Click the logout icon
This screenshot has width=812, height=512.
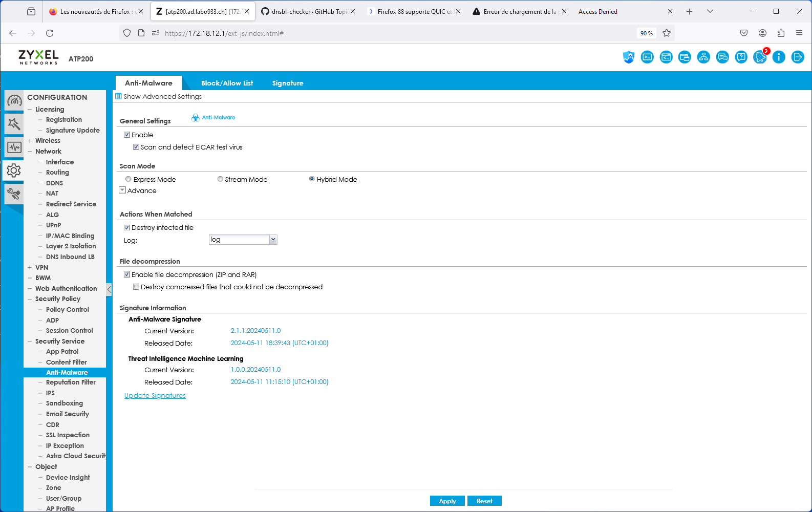(798, 57)
